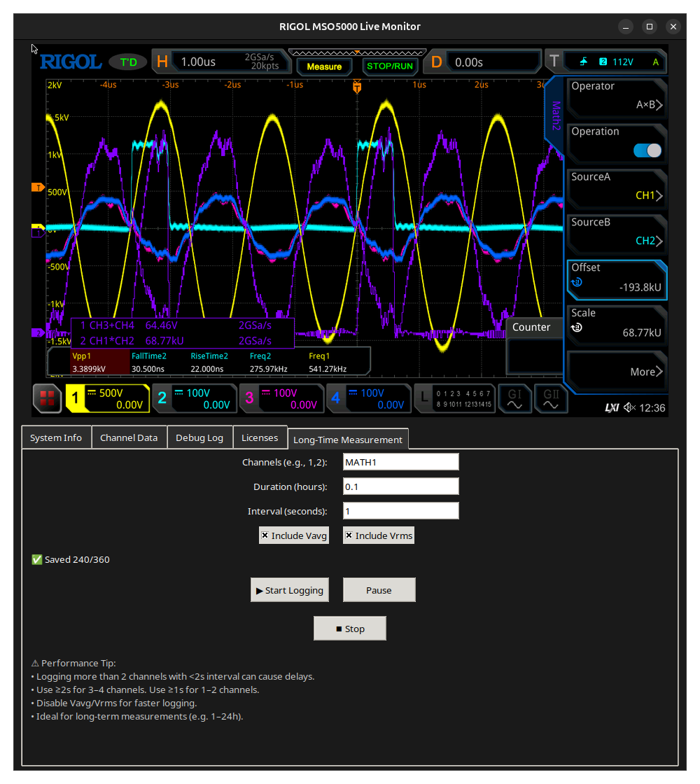This screenshot has height=784, width=700.
Task: Switch to the Channel Data tab
Action: pos(129,437)
